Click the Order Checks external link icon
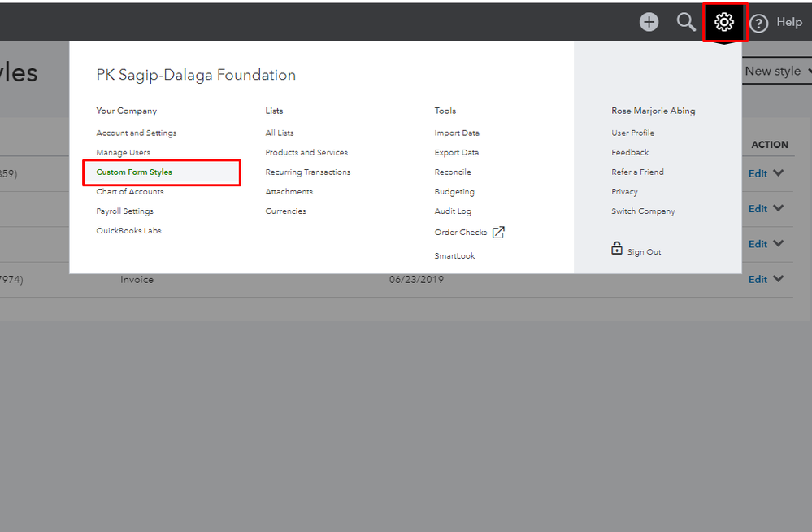 point(498,233)
